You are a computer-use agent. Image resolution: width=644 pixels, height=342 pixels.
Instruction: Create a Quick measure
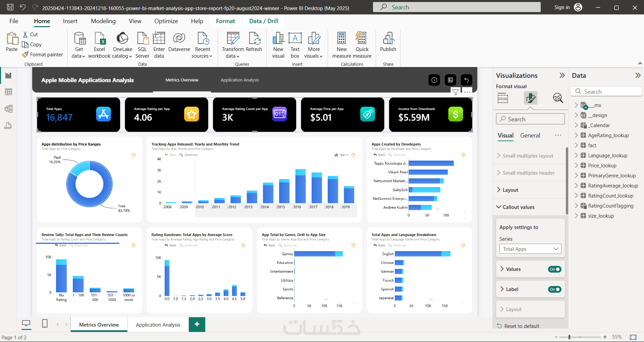[362, 45]
